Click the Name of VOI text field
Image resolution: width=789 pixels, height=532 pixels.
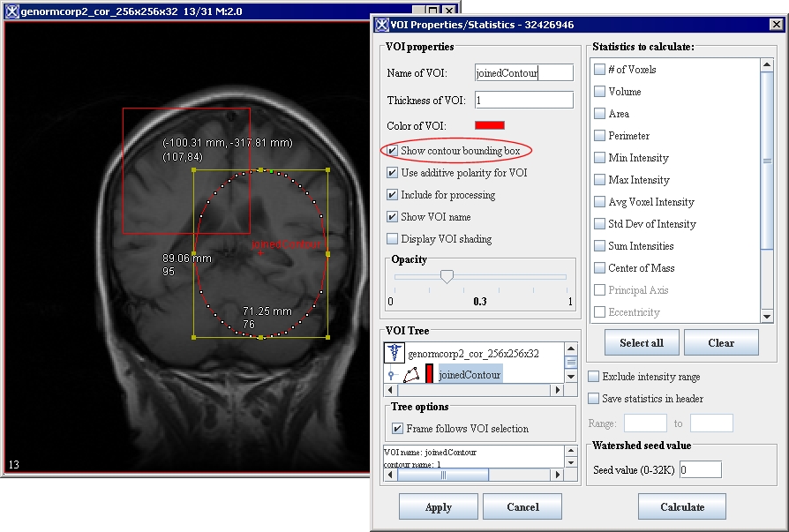click(x=523, y=73)
